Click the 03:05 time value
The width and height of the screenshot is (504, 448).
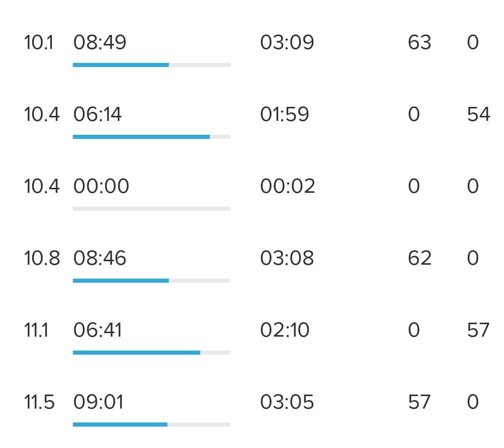[x=287, y=403]
